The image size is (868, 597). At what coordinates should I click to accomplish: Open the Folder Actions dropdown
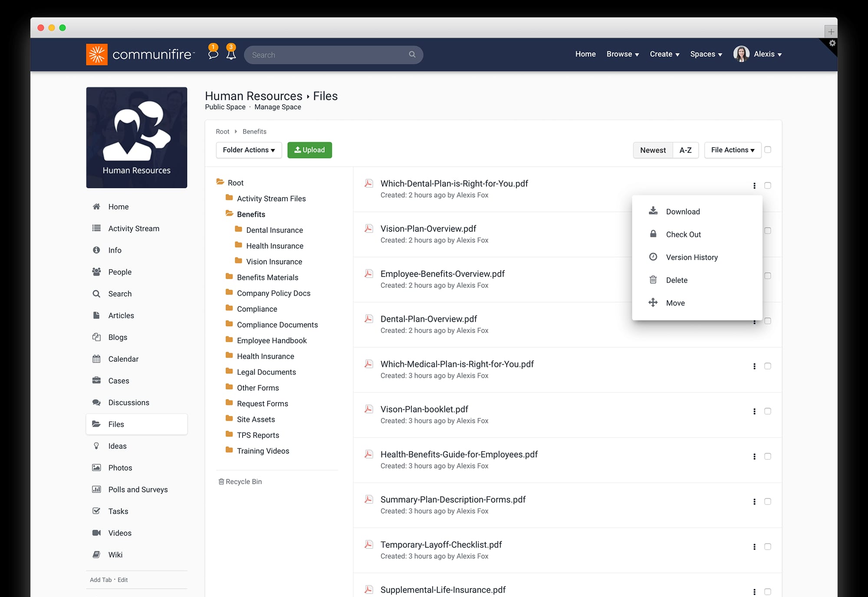coord(249,150)
